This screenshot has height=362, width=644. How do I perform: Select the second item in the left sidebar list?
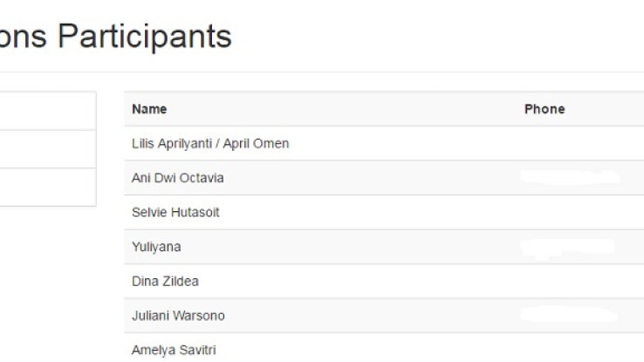pos(48,149)
